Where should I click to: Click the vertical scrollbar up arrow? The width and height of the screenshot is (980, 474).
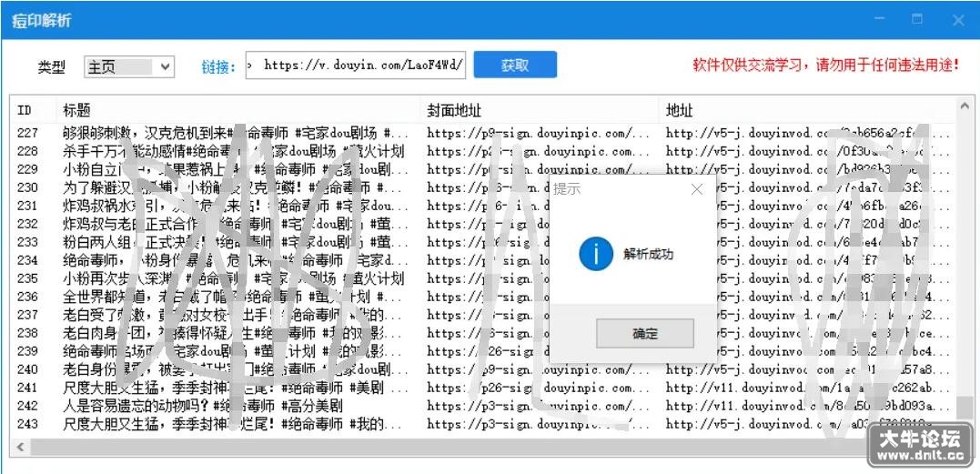click(x=965, y=106)
